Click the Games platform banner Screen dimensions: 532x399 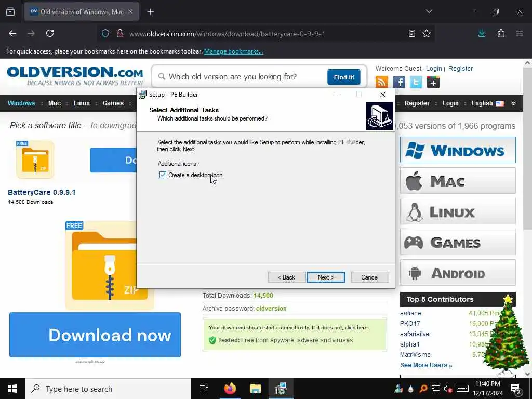tap(458, 242)
